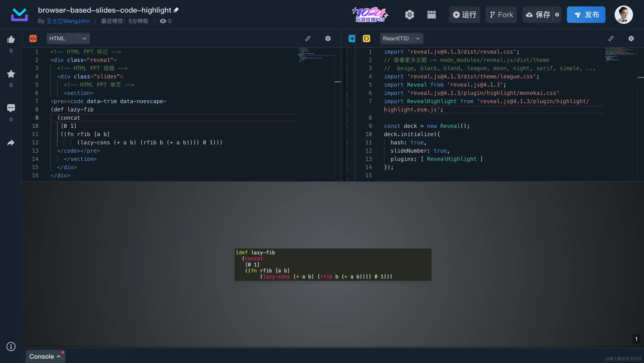The width and height of the screenshot is (644, 363).
Task: Click the link icon in the HTML panel toolbar
Action: [x=308, y=38]
